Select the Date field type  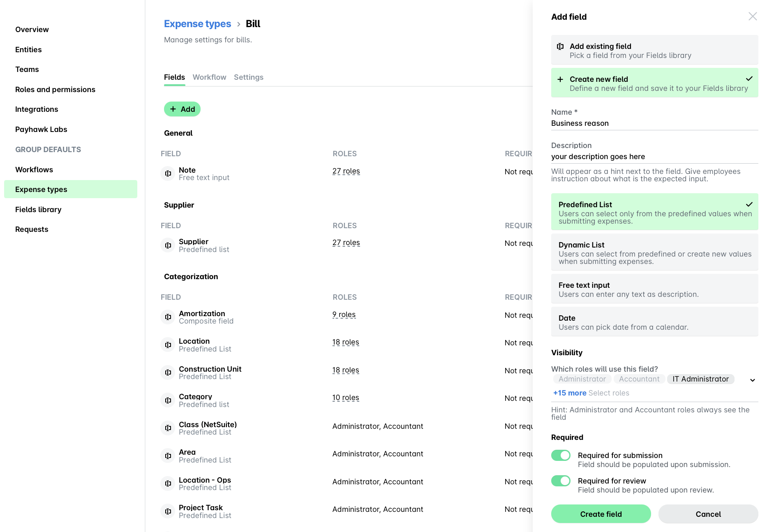[654, 322]
